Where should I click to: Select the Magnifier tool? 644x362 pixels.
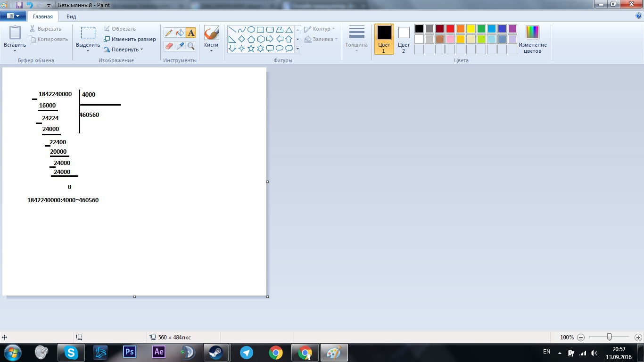[x=191, y=46]
